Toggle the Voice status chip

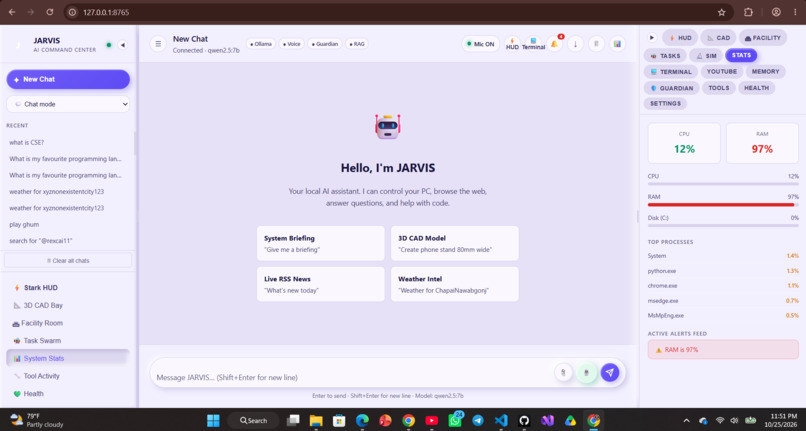point(291,44)
